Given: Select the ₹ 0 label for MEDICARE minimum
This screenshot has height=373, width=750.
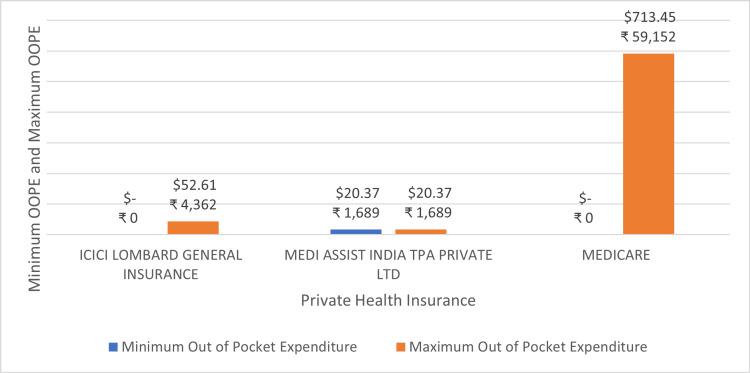Looking at the screenshot, I should point(584,218).
